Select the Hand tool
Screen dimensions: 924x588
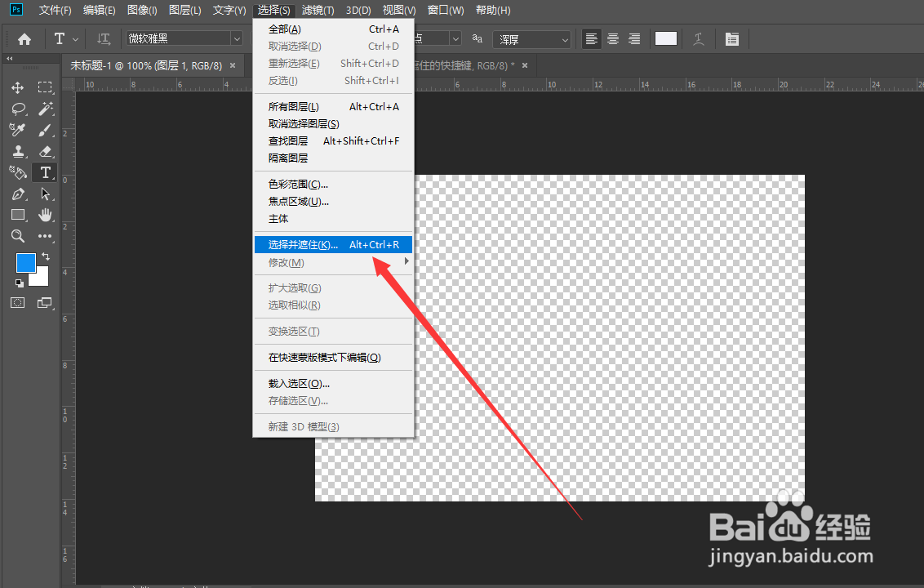(x=46, y=215)
